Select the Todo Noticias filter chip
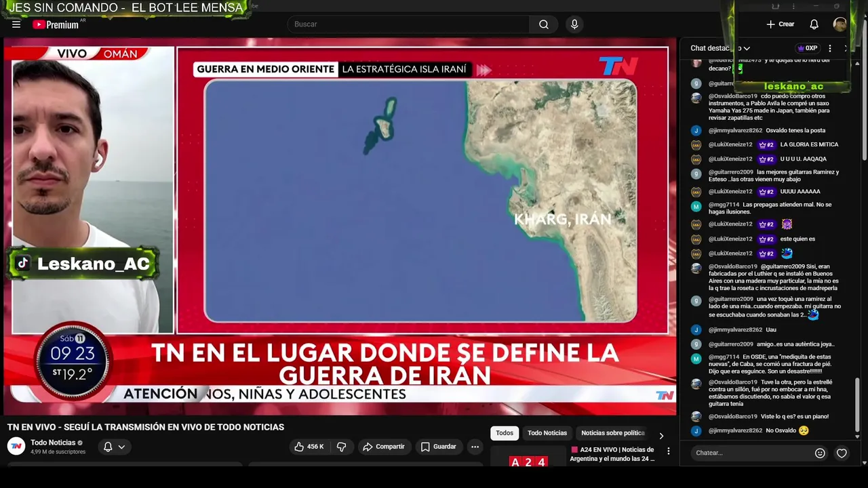 (x=547, y=433)
